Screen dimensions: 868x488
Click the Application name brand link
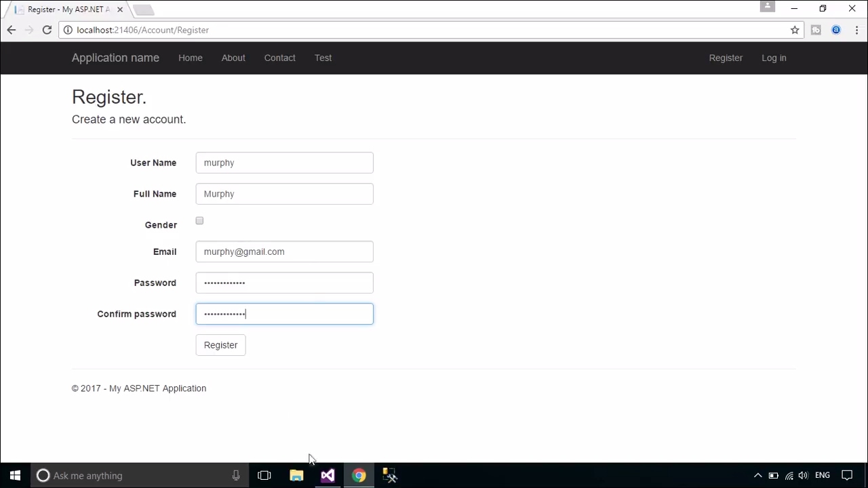115,58
